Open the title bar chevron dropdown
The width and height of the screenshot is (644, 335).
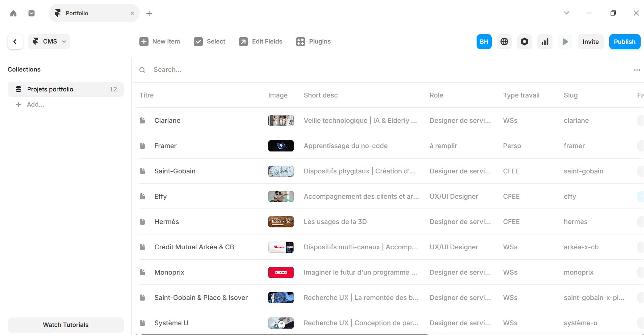(x=567, y=13)
